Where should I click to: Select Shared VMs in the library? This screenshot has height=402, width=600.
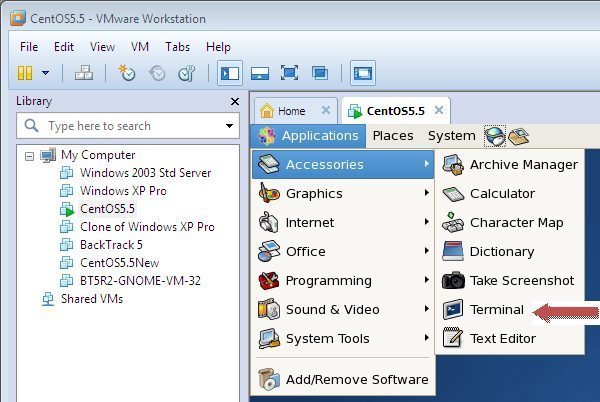(92, 299)
